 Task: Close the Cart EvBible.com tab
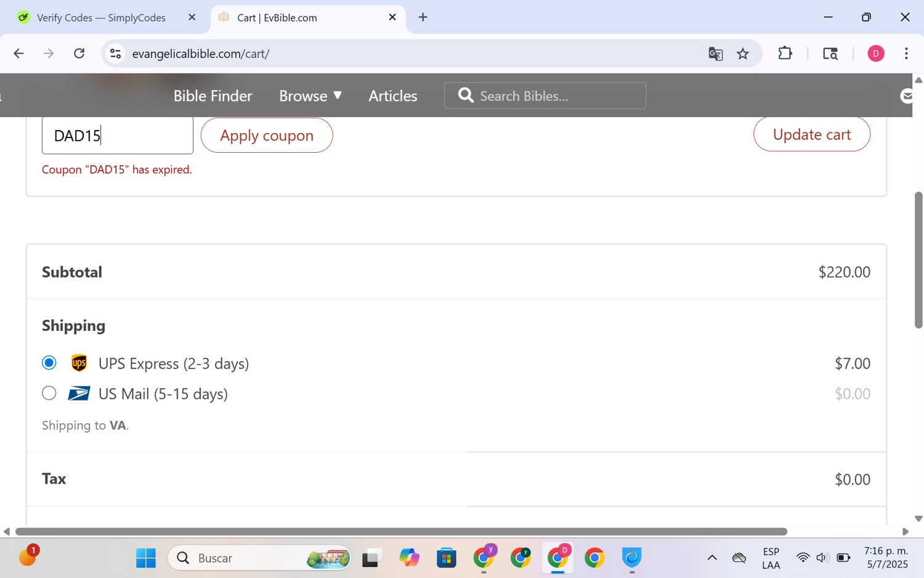tap(392, 17)
